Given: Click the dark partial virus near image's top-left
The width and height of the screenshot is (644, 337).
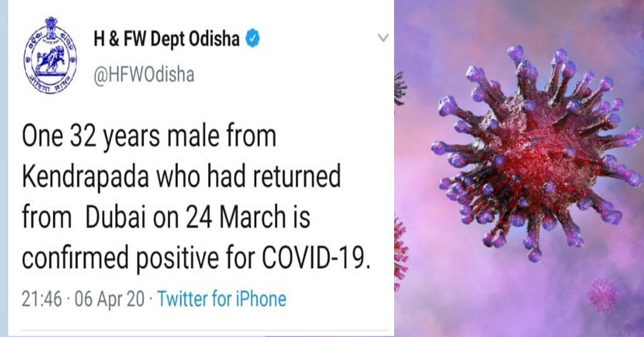Looking at the screenshot, I should click(x=400, y=88).
